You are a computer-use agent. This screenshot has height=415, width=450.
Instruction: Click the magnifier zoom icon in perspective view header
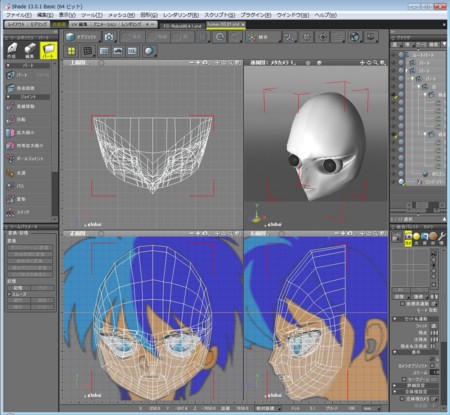[376, 63]
